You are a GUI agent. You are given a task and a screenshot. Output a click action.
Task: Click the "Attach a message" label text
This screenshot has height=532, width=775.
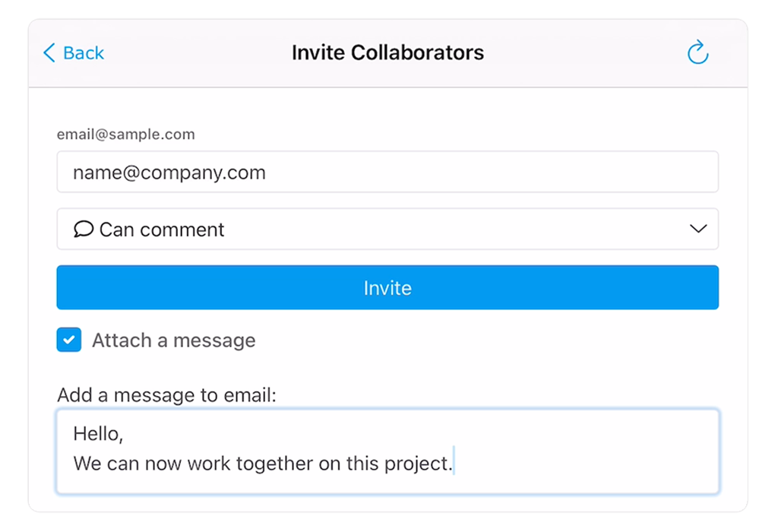pos(173,340)
